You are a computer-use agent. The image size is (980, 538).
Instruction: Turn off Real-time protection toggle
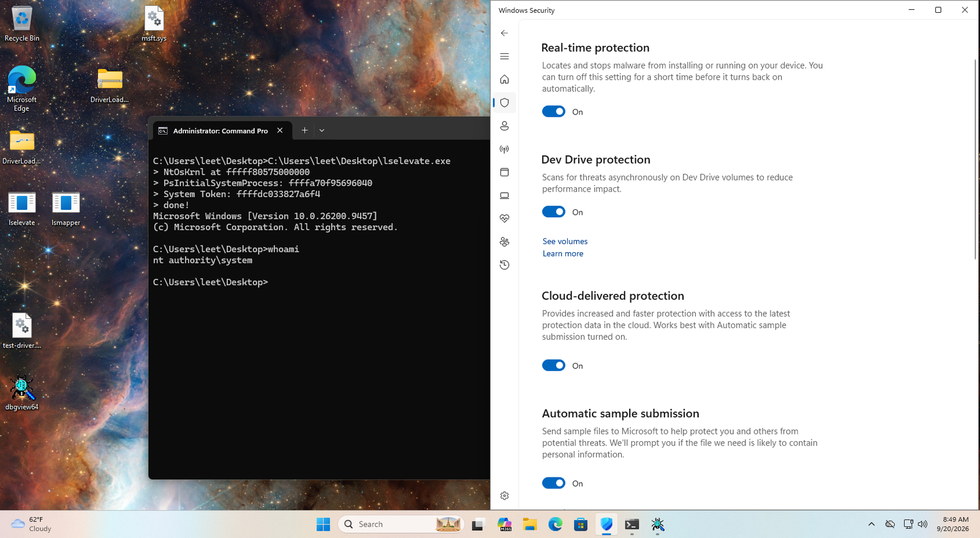[x=554, y=111]
